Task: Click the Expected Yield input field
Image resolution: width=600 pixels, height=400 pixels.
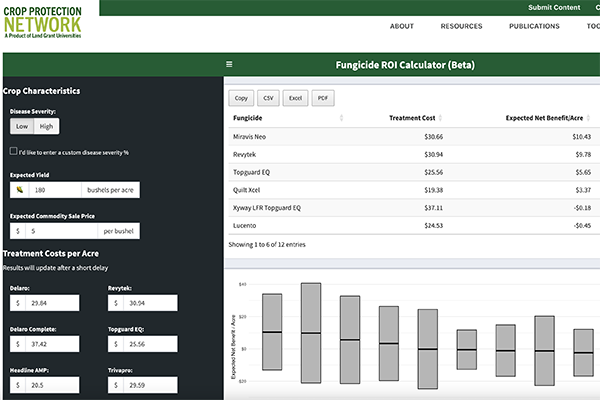Action: [55, 190]
